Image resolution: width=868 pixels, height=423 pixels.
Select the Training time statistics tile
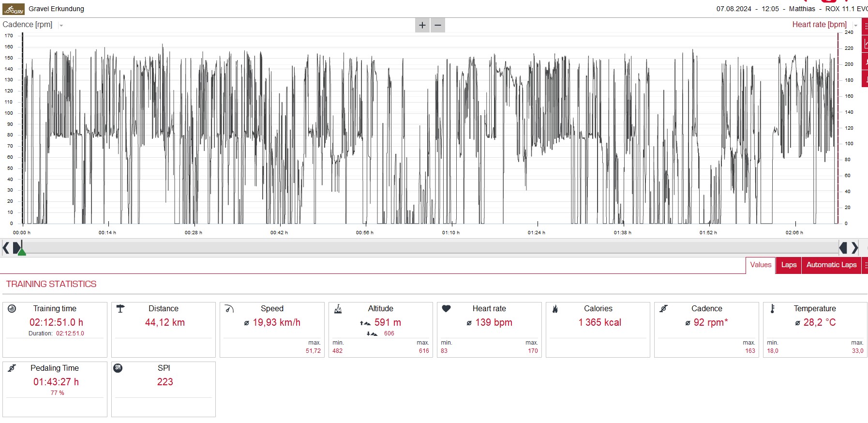coord(55,330)
